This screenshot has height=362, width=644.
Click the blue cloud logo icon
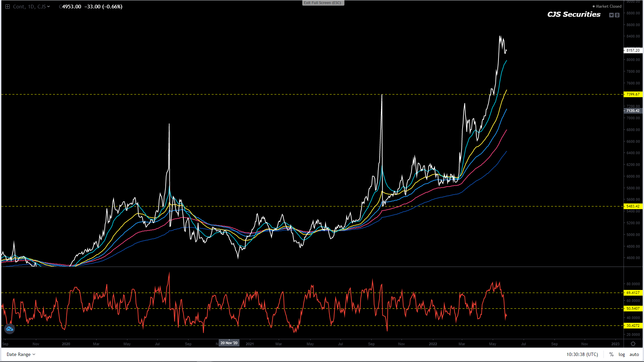pyautogui.click(x=9, y=329)
